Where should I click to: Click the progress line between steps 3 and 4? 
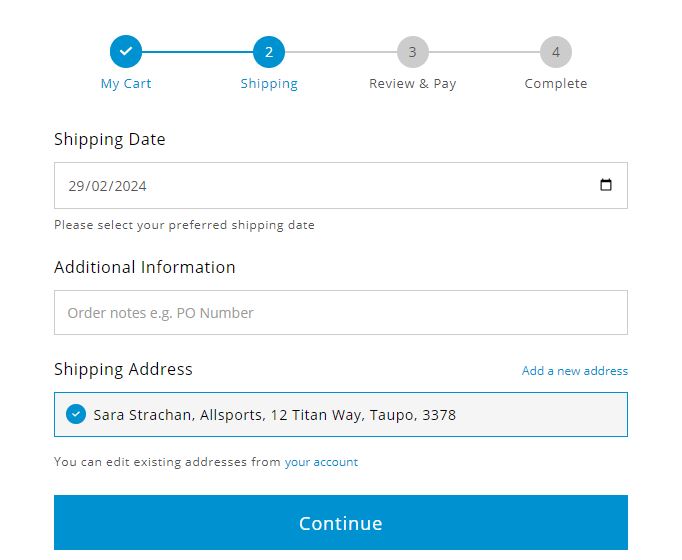484,52
